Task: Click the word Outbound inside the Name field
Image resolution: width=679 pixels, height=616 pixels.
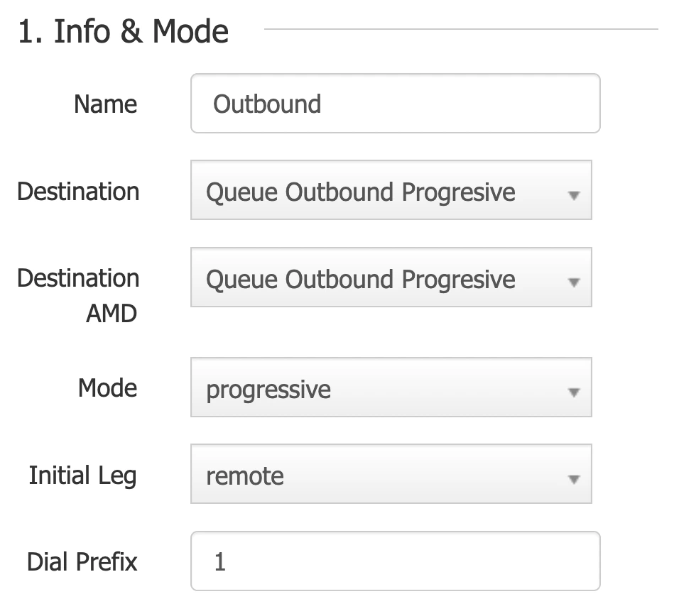Action: [x=267, y=104]
